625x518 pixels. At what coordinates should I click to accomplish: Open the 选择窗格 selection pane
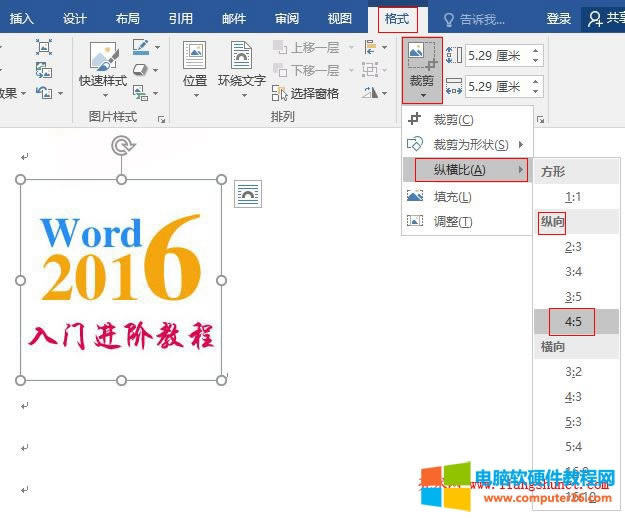306,93
